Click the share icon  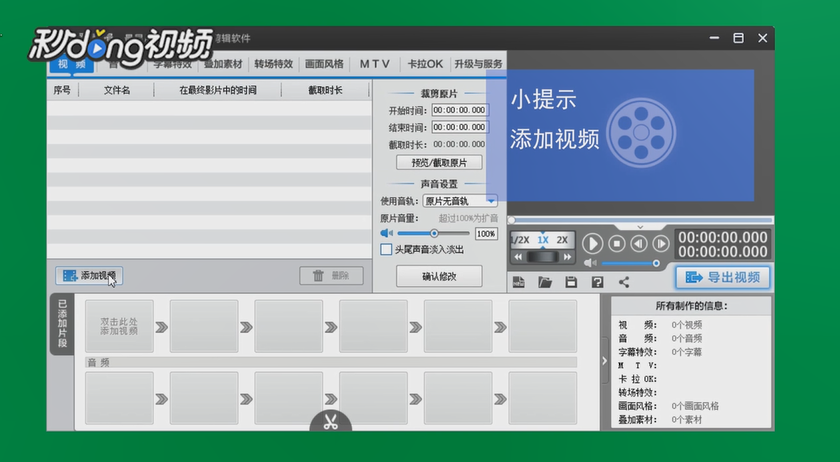[x=624, y=282]
